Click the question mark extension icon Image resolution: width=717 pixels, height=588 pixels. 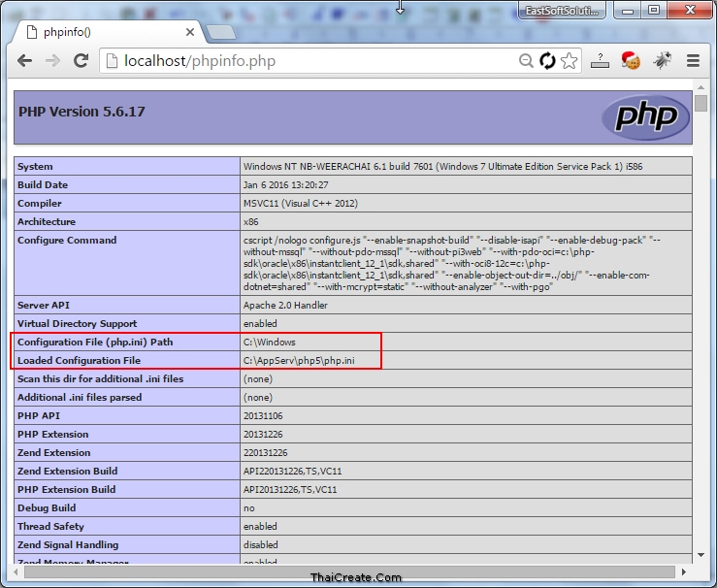pyautogui.click(x=600, y=60)
